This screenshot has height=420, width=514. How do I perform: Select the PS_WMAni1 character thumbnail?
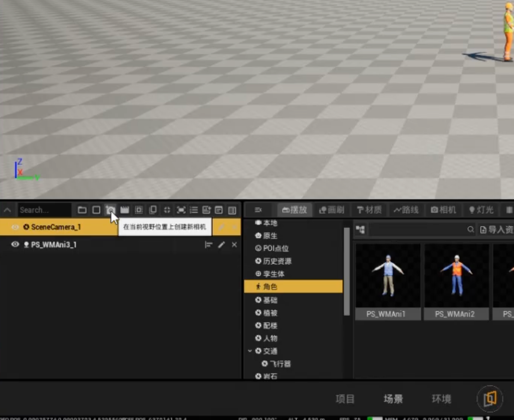[x=388, y=282]
